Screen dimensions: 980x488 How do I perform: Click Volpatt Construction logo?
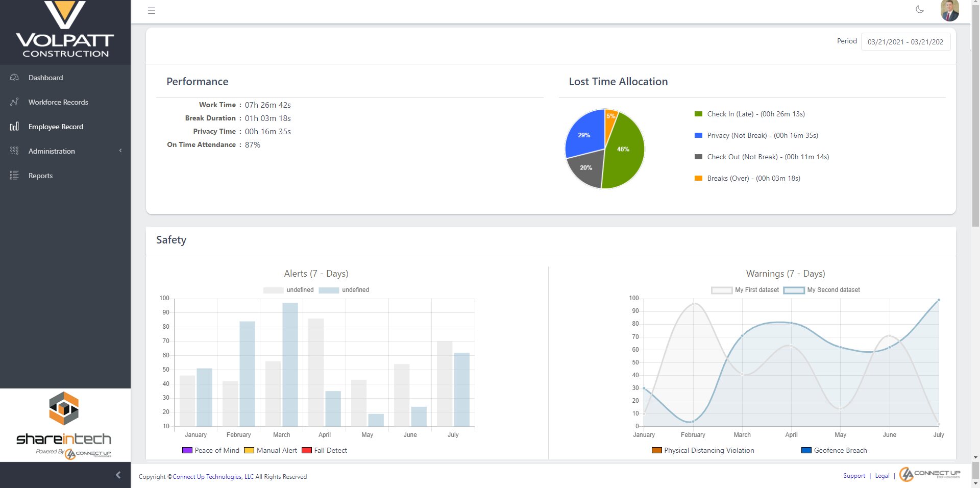point(65,29)
